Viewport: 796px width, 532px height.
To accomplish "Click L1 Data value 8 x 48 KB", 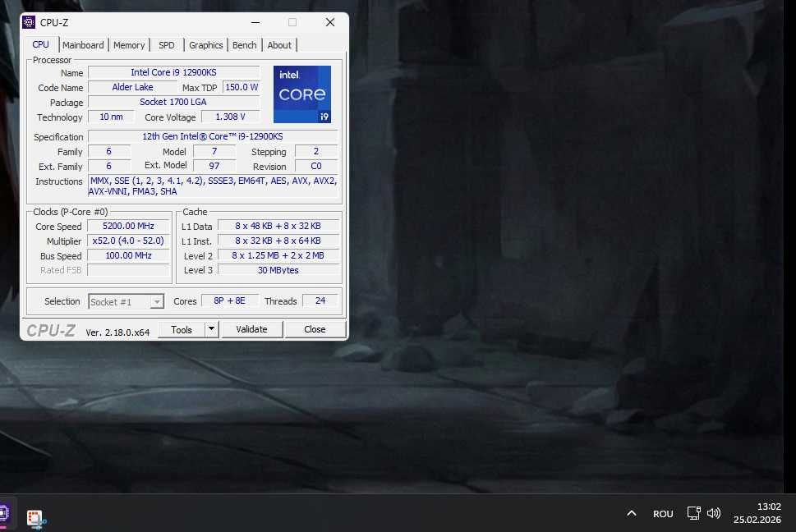I will [x=278, y=227].
